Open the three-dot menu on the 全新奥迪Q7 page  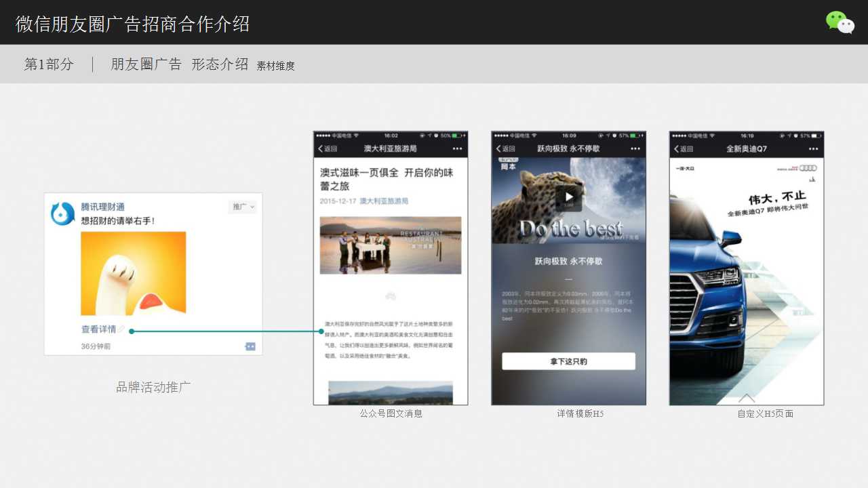(813, 149)
